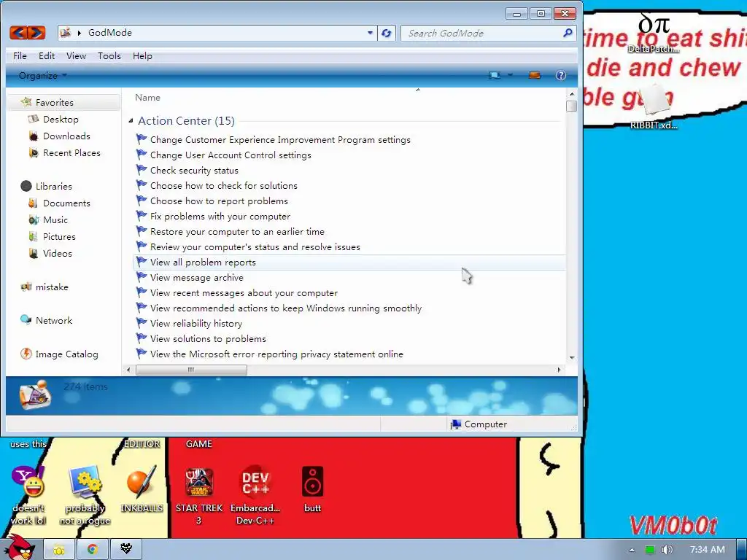Select the INKBALLS desktop icon

coord(142,489)
